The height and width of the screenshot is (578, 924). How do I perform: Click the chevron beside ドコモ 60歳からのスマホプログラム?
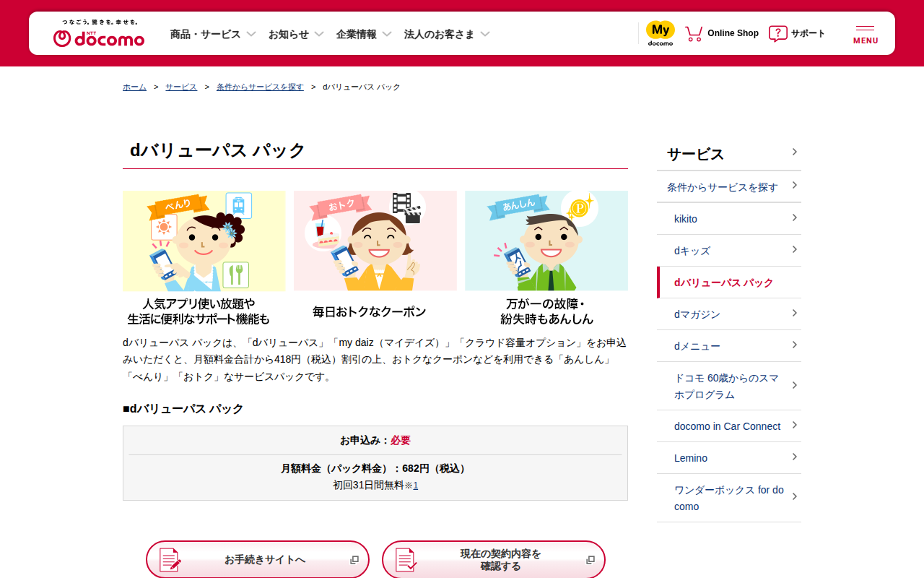tap(794, 385)
